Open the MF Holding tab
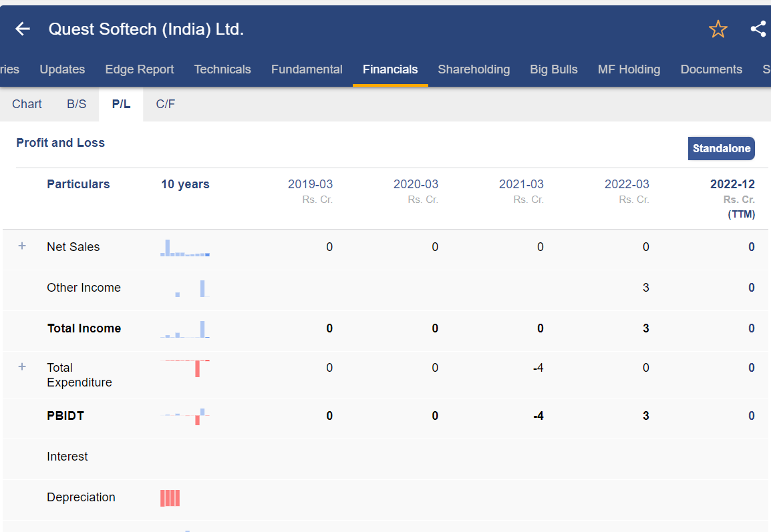 (629, 69)
